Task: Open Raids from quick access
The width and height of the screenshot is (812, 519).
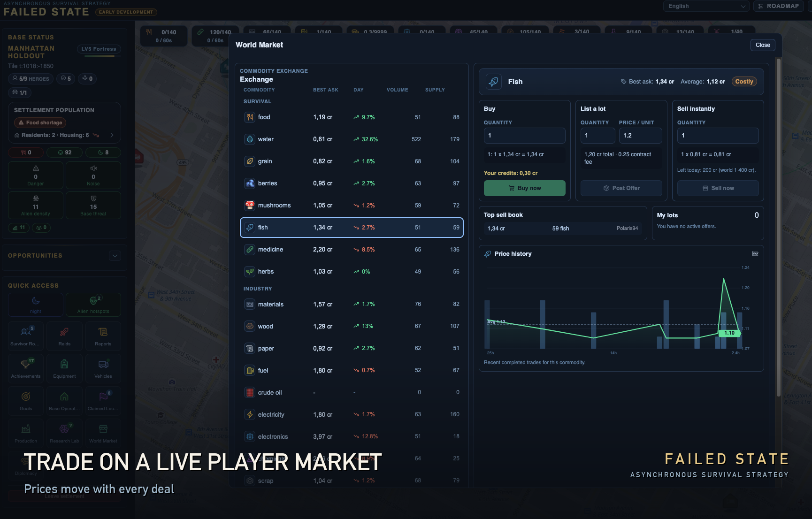Action: click(x=64, y=336)
